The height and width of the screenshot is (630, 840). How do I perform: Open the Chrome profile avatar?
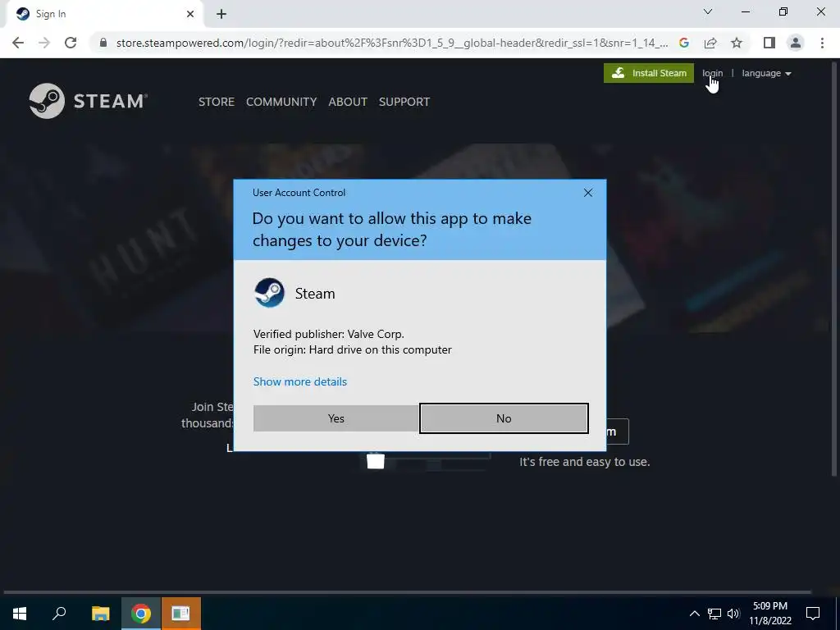796,43
